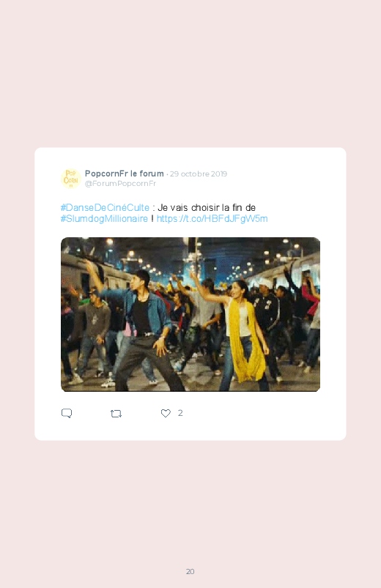This screenshot has width=381, height=588.
Task: Select the text 'Je vais choisir la fin de'
Action: pos(207,207)
